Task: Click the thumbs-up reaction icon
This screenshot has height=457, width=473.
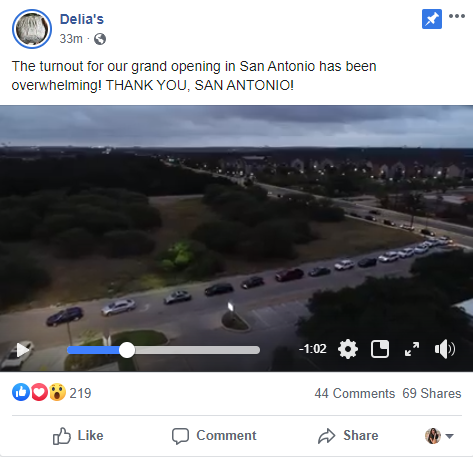Action: pyautogui.click(x=21, y=392)
